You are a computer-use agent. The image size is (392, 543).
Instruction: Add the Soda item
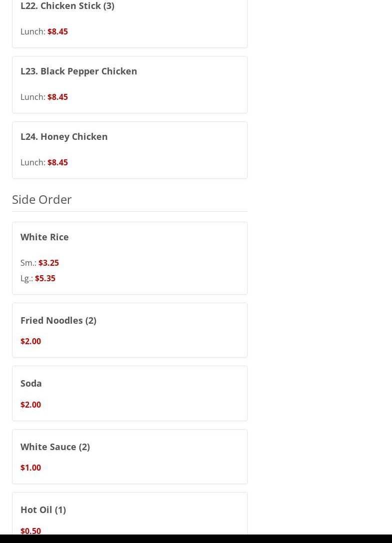click(31, 383)
